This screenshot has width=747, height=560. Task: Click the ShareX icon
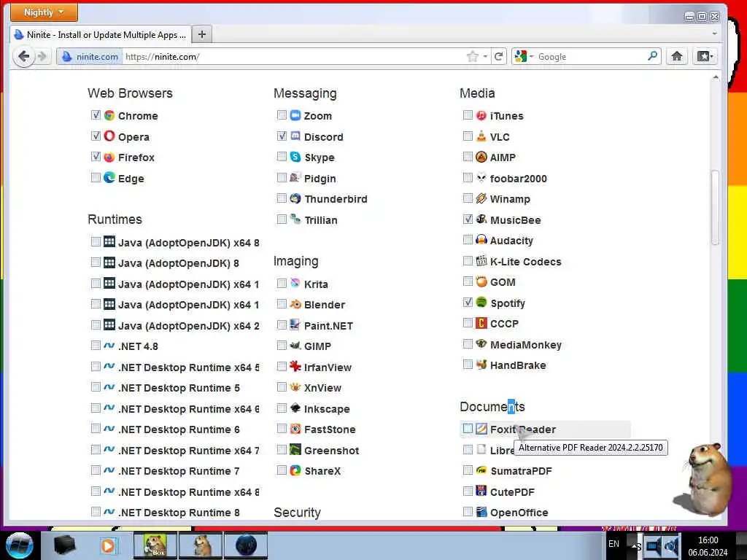[295, 470]
